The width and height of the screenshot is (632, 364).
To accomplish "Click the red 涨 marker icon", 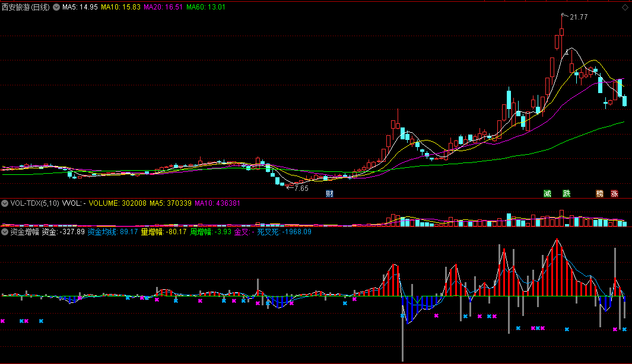I will (615, 194).
